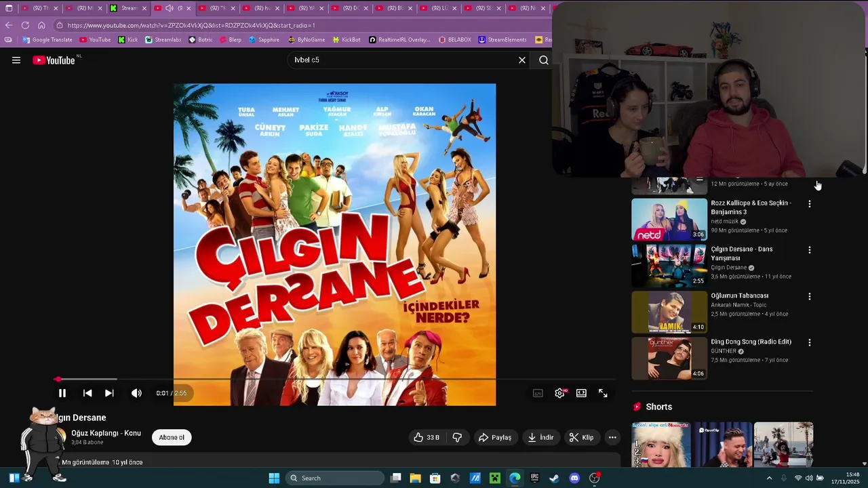Mute the video volume speaker icon
The height and width of the screenshot is (488, 868).
(136, 393)
